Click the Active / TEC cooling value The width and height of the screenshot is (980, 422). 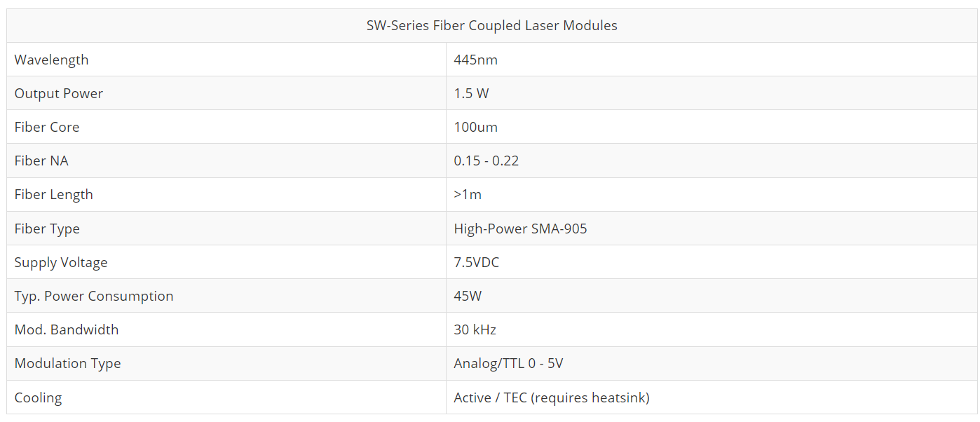coord(551,397)
